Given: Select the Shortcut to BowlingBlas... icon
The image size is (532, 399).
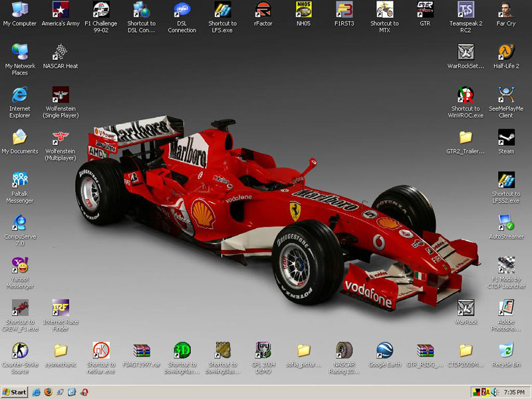Looking at the screenshot, I should pyautogui.click(x=222, y=358).
